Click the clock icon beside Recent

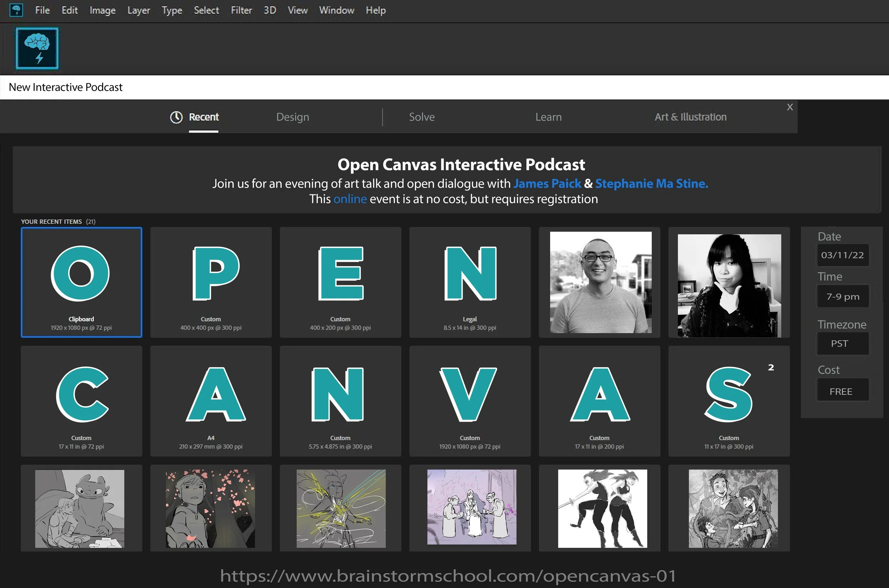point(176,117)
